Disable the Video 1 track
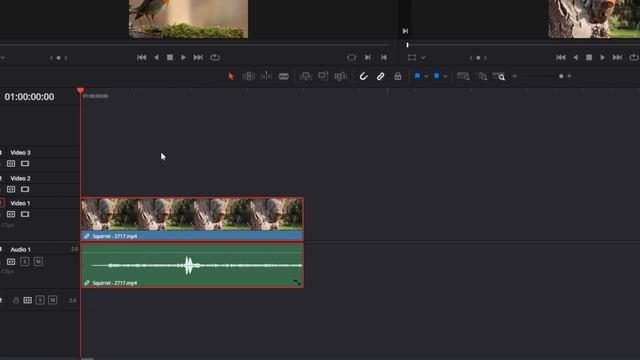Screen dimensions: 640x360 [25, 214]
